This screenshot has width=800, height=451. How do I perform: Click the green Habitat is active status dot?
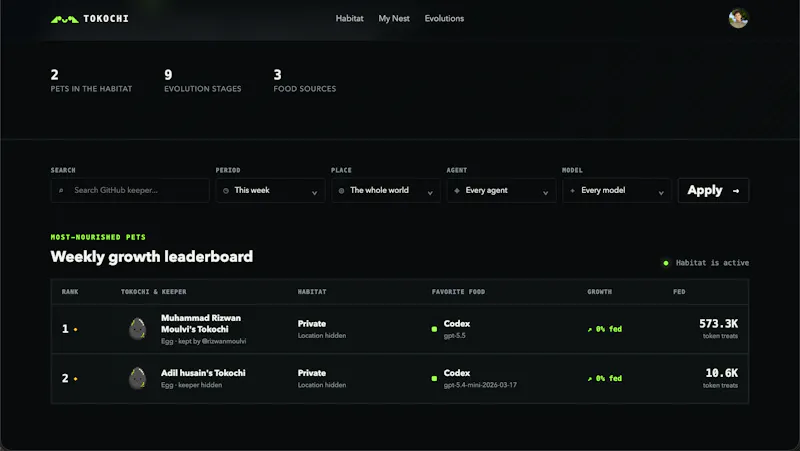point(666,263)
